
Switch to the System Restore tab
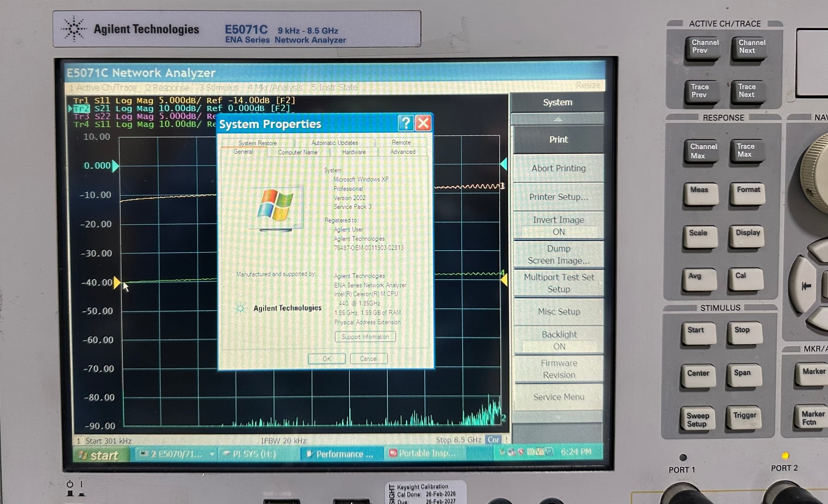[258, 143]
